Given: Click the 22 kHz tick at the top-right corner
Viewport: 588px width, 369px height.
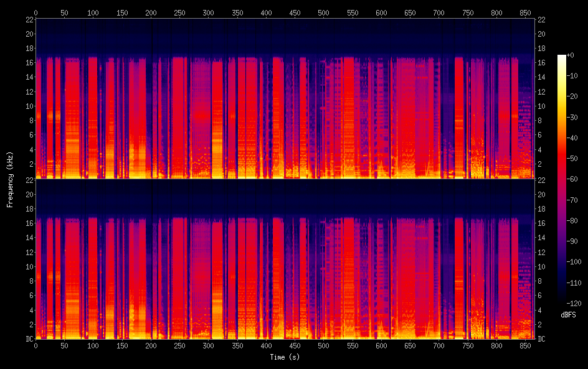Looking at the screenshot, I should (x=542, y=19).
